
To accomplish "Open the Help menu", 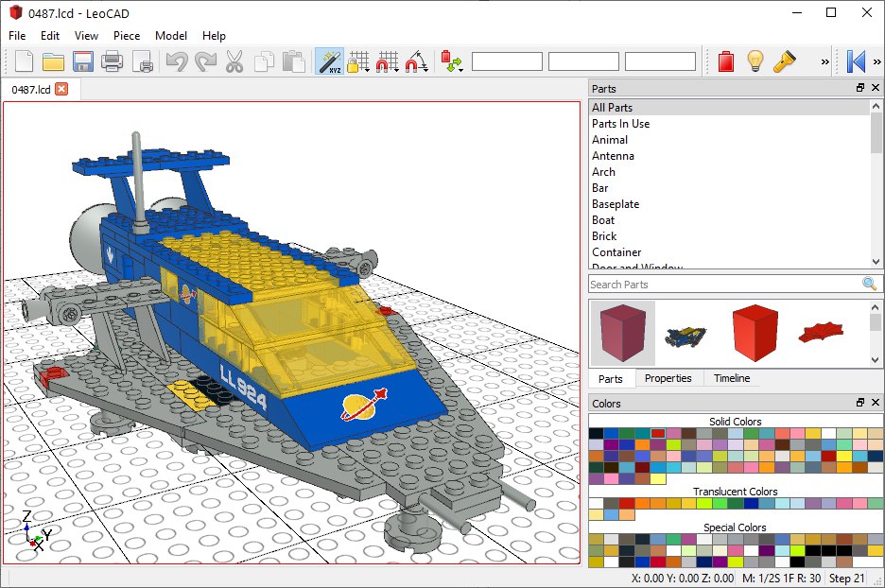I will [214, 36].
